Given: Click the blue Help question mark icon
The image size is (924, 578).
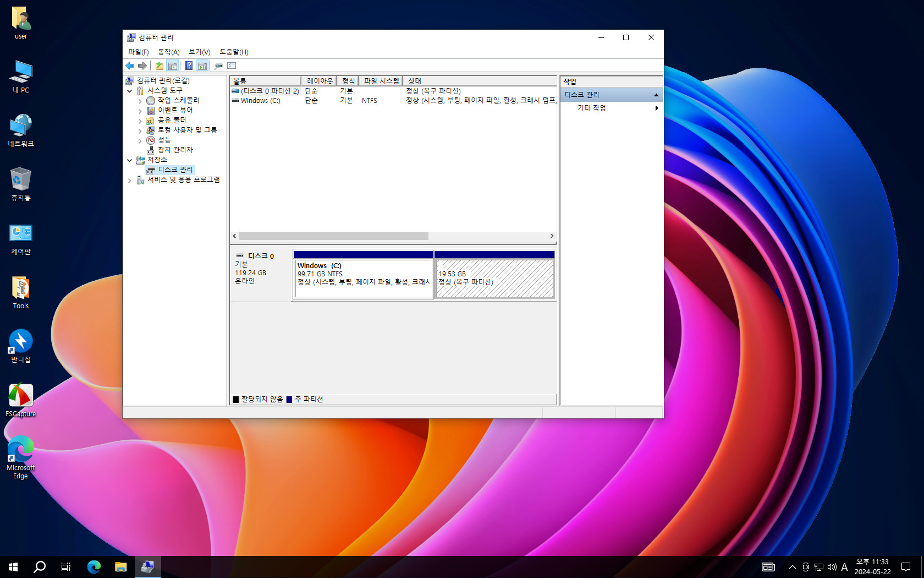Looking at the screenshot, I should click(x=189, y=66).
